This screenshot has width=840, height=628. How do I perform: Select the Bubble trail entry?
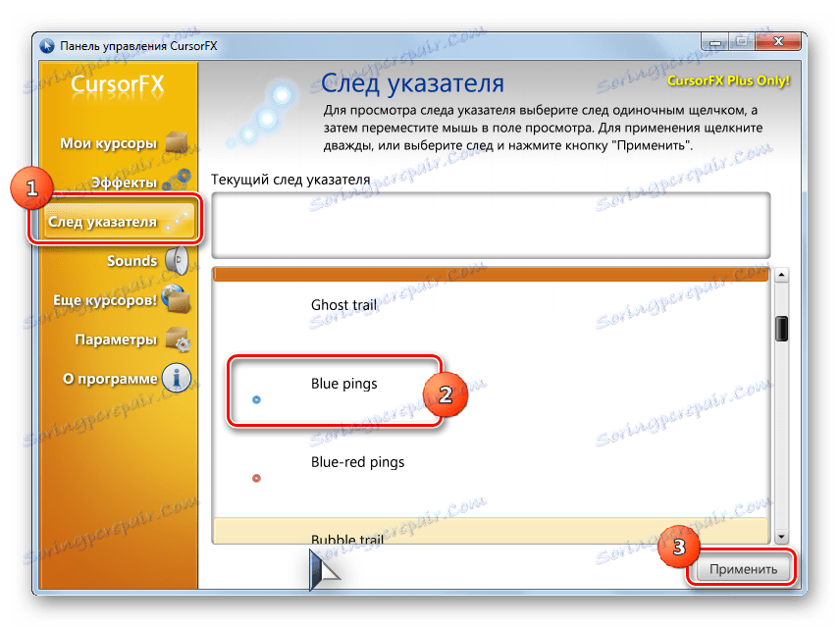coord(491,531)
